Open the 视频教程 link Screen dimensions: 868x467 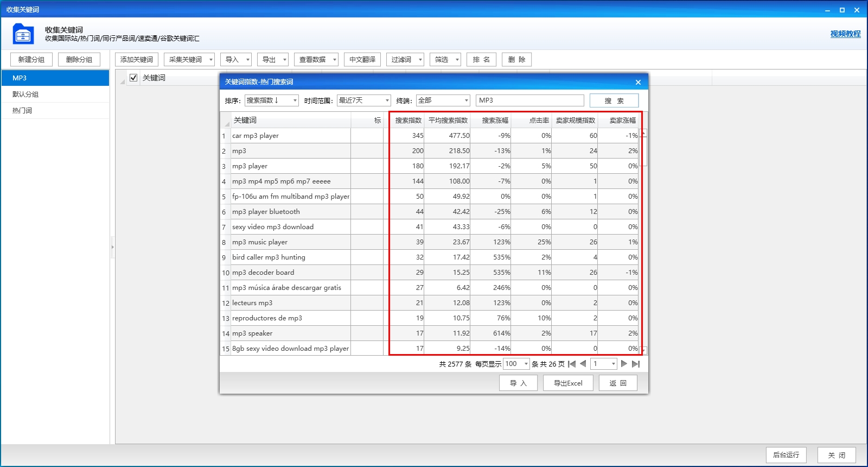tap(845, 34)
